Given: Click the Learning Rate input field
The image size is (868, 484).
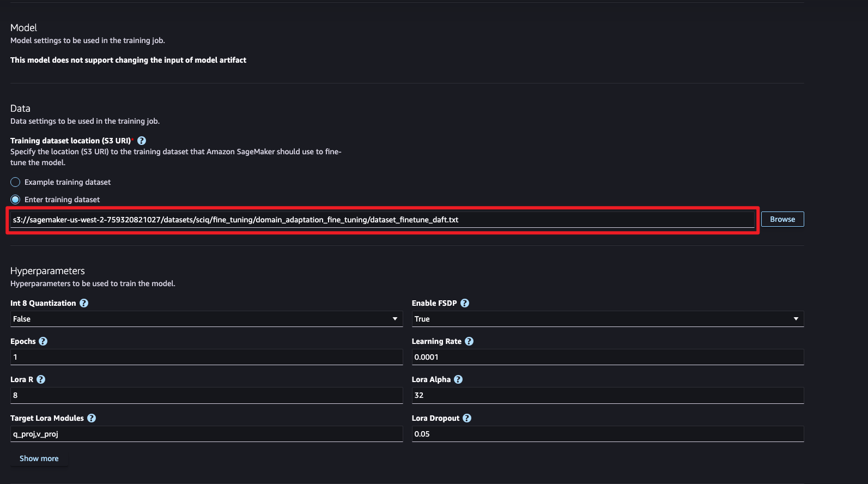Looking at the screenshot, I should coord(607,357).
